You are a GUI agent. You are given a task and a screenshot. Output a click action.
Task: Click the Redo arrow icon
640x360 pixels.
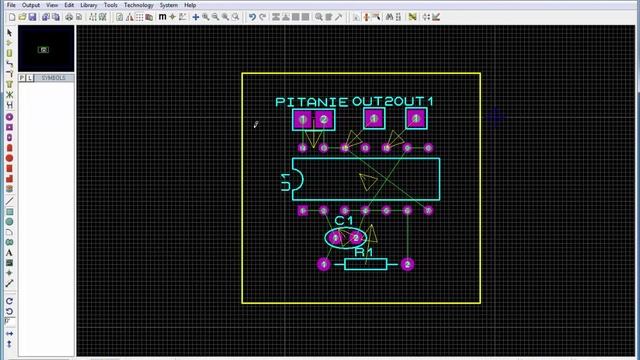(x=262, y=17)
